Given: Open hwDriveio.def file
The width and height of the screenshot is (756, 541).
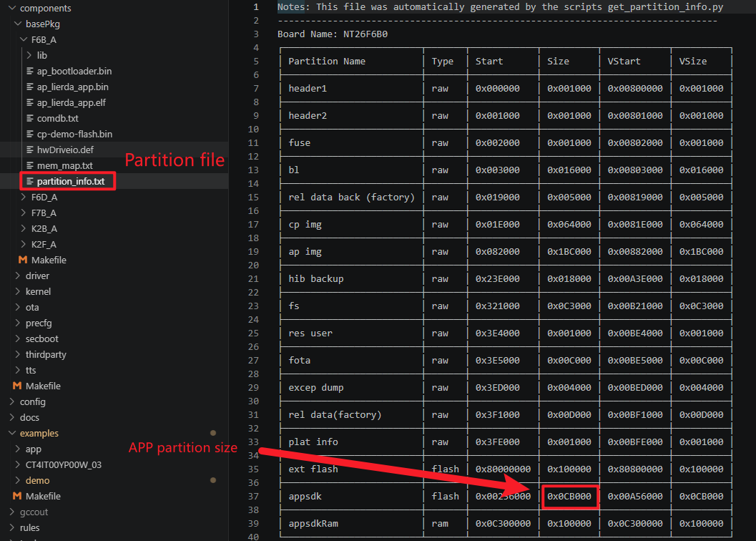Looking at the screenshot, I should click(65, 150).
